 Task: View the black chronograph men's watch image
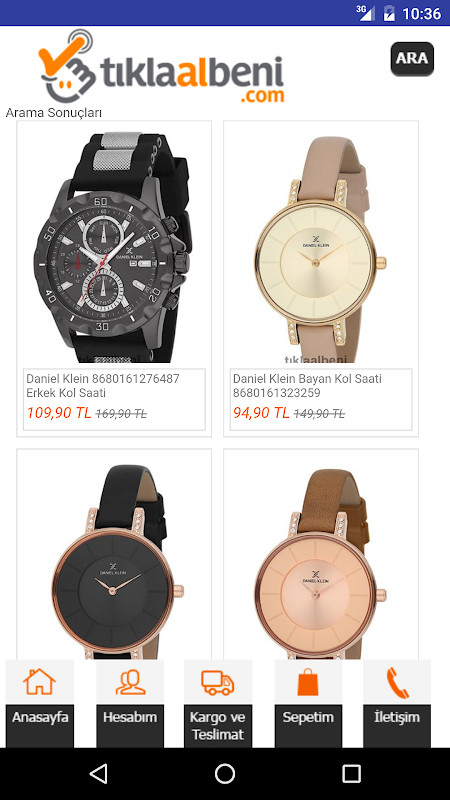[x=114, y=247]
